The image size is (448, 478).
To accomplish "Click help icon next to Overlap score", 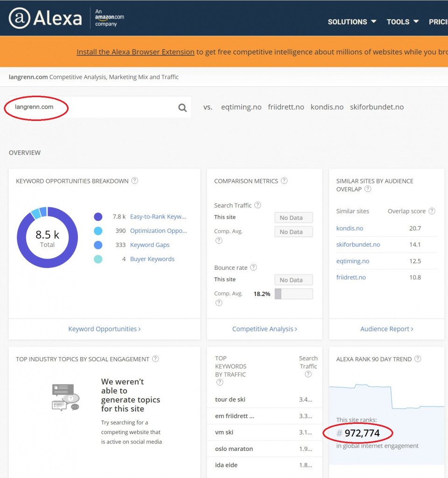I will [x=432, y=211].
